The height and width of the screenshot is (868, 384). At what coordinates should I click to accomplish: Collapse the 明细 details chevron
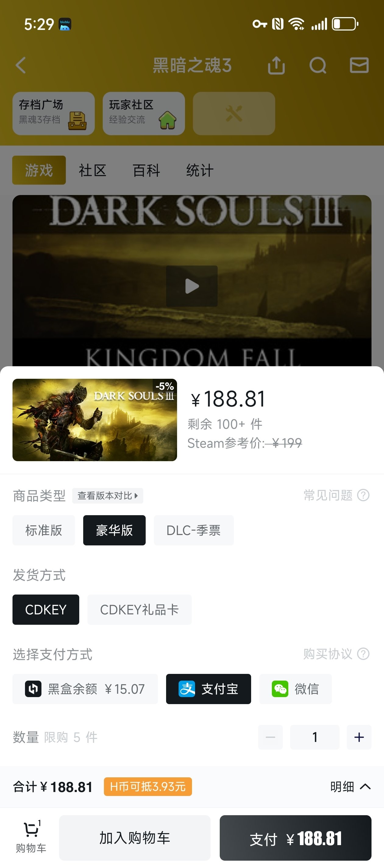[x=365, y=787]
